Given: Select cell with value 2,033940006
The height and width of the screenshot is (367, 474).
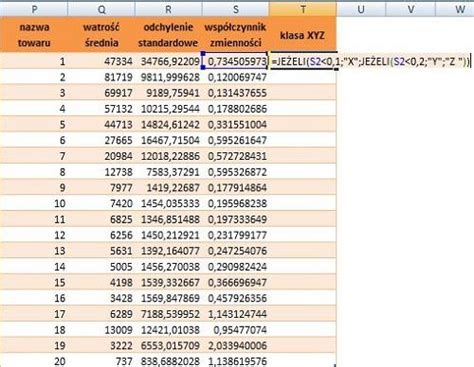Looking at the screenshot, I should click(235, 345).
